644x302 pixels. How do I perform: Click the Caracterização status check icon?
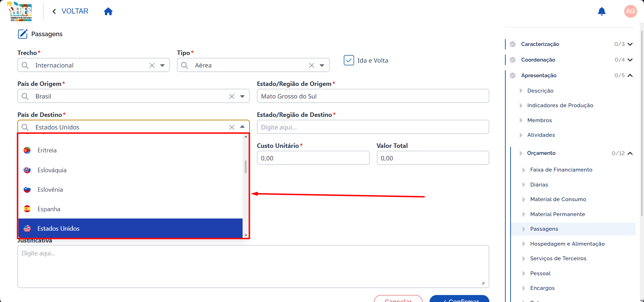(x=513, y=44)
